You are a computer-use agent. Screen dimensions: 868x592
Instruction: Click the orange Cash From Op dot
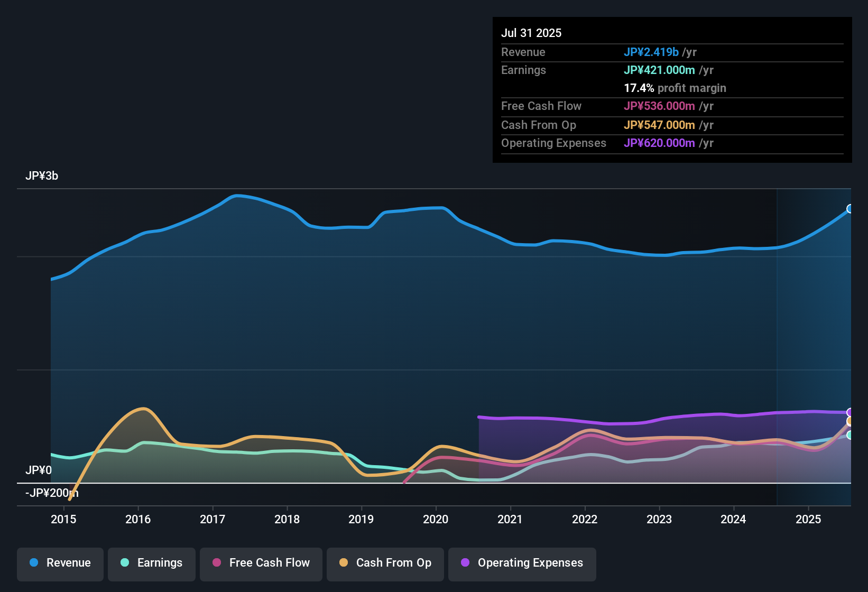(x=344, y=562)
